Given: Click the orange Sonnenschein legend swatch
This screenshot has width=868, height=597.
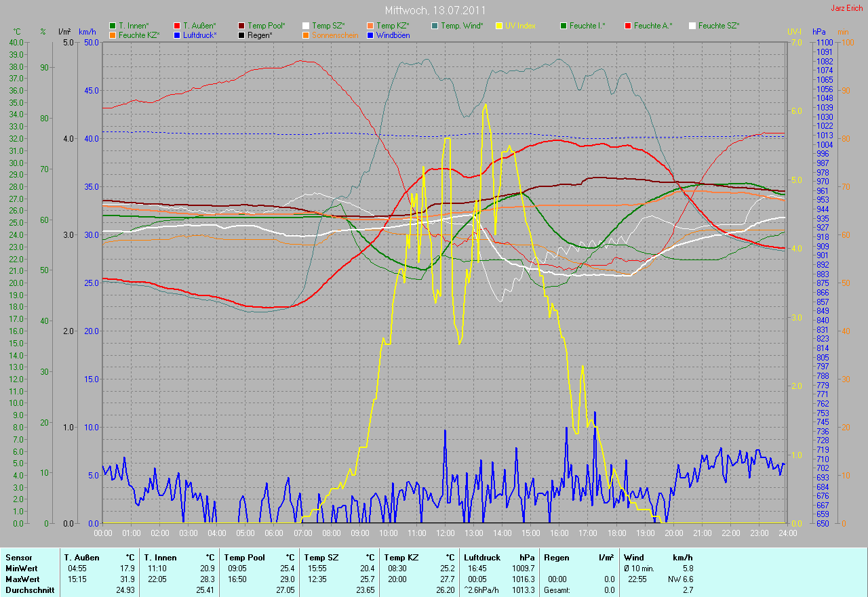Looking at the screenshot, I should [306, 35].
